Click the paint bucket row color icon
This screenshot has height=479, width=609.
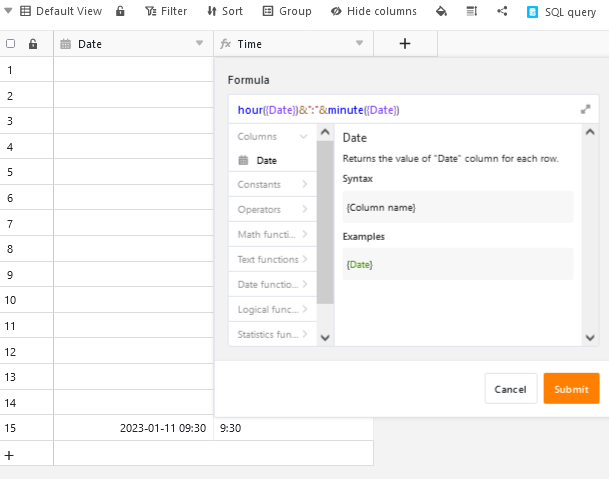tap(441, 11)
